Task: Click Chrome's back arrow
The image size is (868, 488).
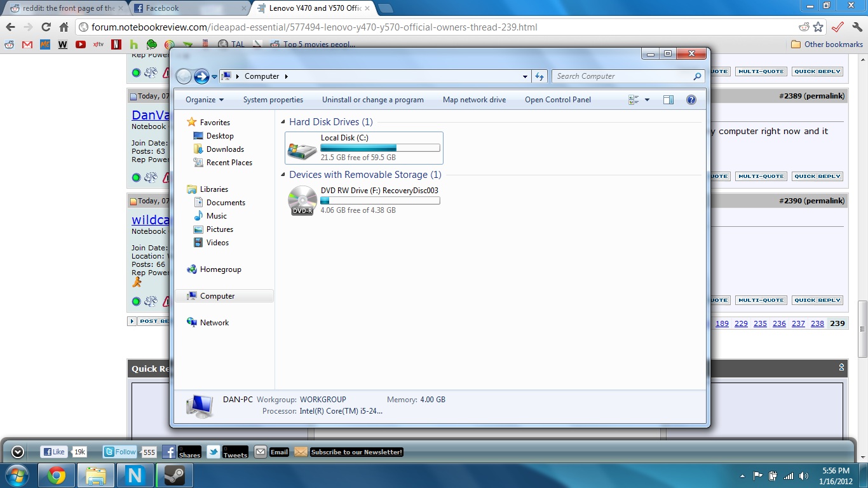Action: [10, 27]
